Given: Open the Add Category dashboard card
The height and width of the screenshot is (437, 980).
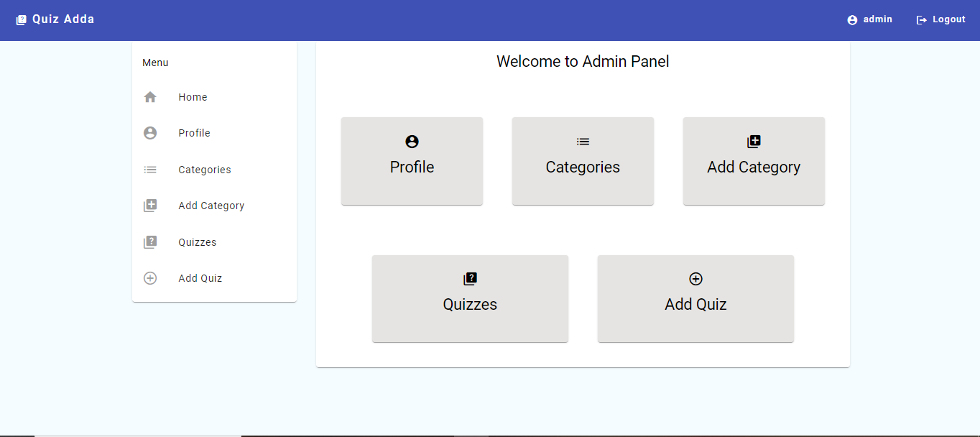Looking at the screenshot, I should coord(754,161).
